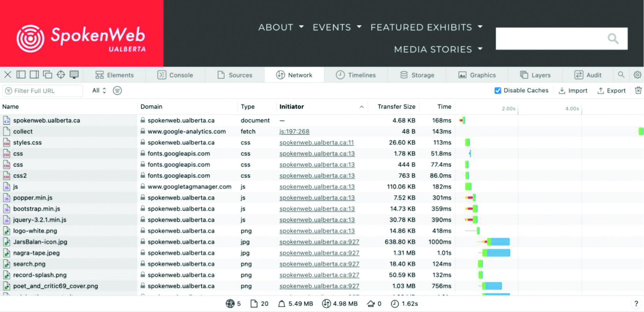
Task: Sort by the Initiator column header
Action: click(291, 107)
